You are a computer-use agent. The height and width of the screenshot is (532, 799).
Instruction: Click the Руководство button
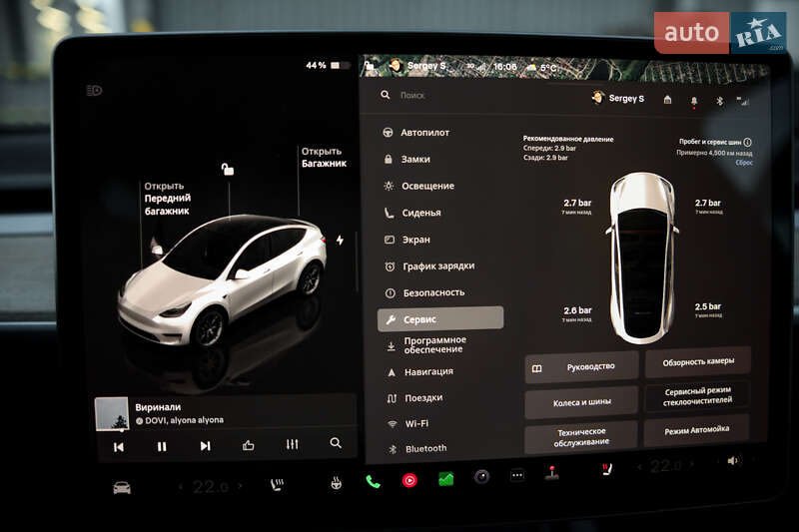tap(581, 367)
